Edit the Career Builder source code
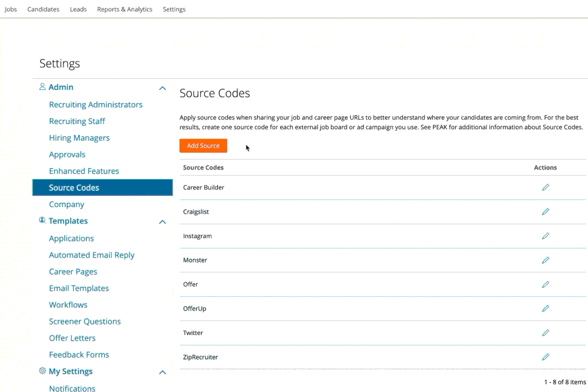 point(545,187)
